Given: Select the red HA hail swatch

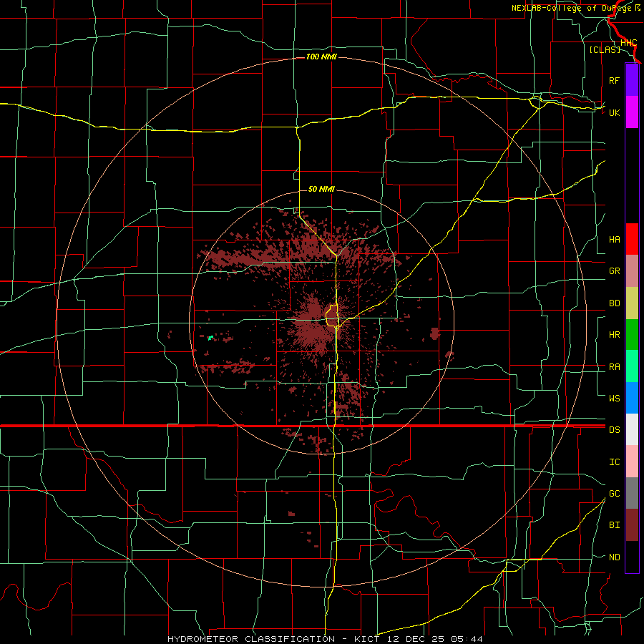Looking at the screenshot, I should 632,239.
